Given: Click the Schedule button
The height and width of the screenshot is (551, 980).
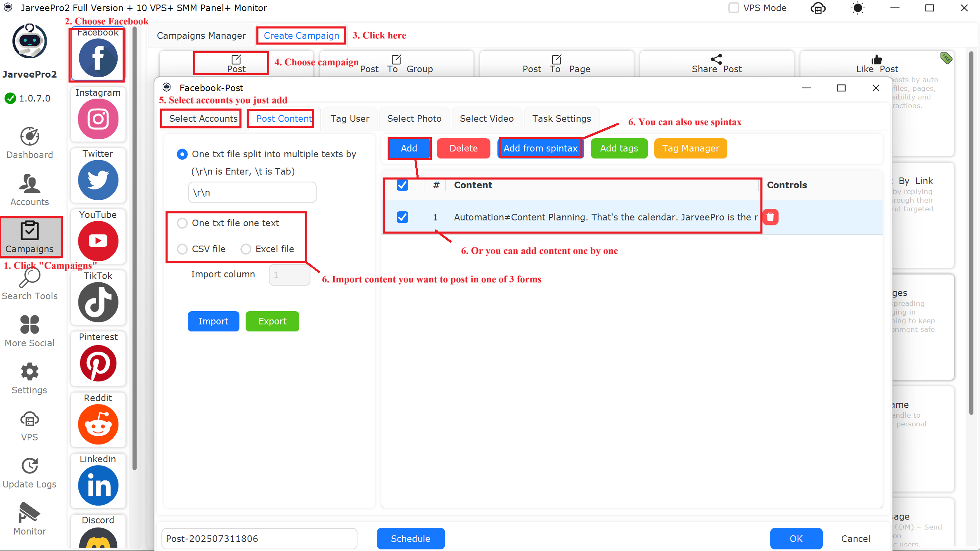Looking at the screenshot, I should 411,539.
